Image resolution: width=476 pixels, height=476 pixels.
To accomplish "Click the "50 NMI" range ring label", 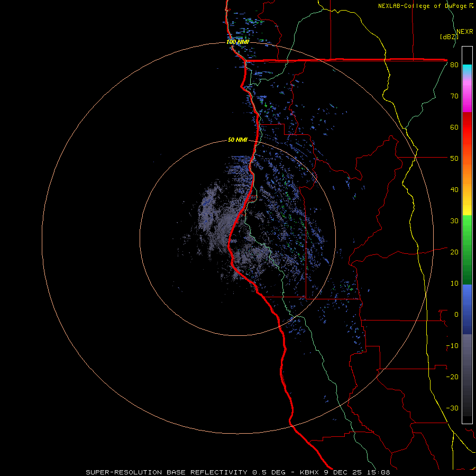I will (x=237, y=140).
